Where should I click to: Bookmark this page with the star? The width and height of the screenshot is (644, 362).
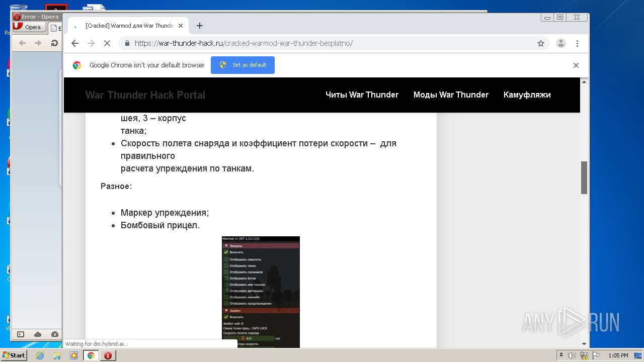pyautogui.click(x=541, y=43)
